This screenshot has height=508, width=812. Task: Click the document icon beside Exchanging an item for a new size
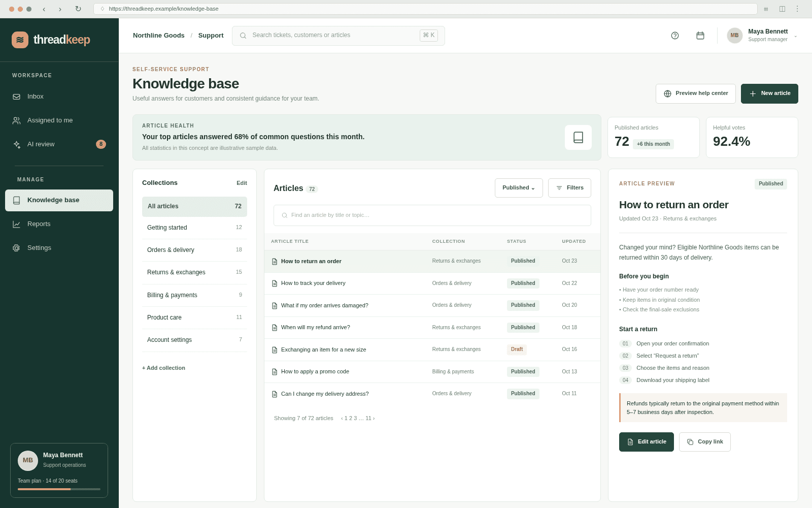[x=275, y=350]
